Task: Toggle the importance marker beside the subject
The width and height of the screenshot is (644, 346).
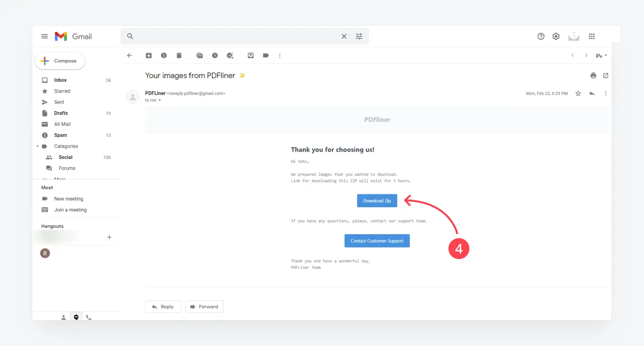Action: coord(242,76)
